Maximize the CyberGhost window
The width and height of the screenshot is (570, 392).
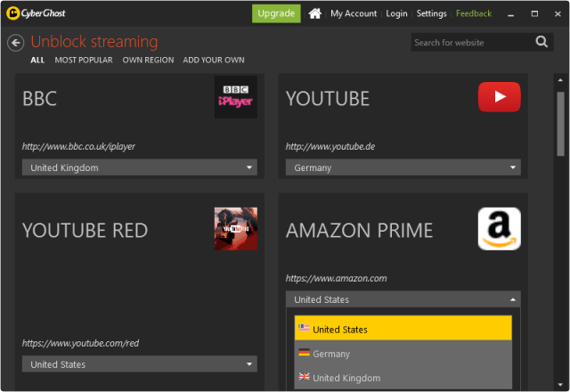pyautogui.click(x=534, y=14)
